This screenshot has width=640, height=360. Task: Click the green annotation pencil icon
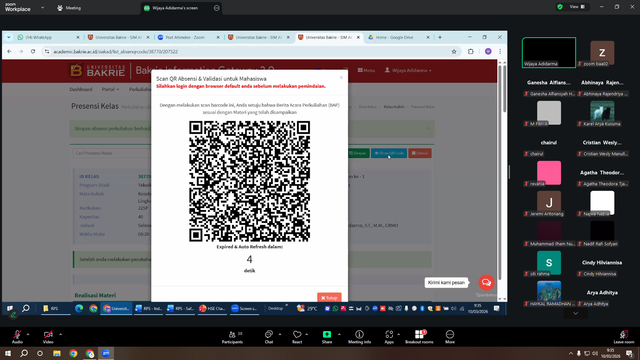pyautogui.click(x=13, y=315)
